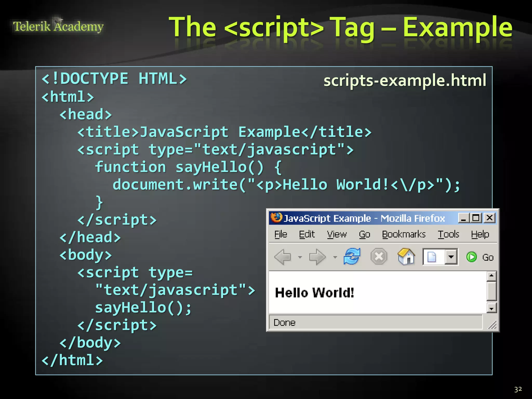Open the View menu
This screenshot has width=532, height=399.
point(337,234)
